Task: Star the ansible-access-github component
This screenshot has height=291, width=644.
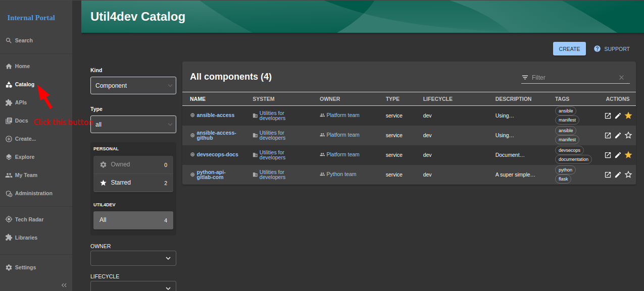Action: click(628, 135)
